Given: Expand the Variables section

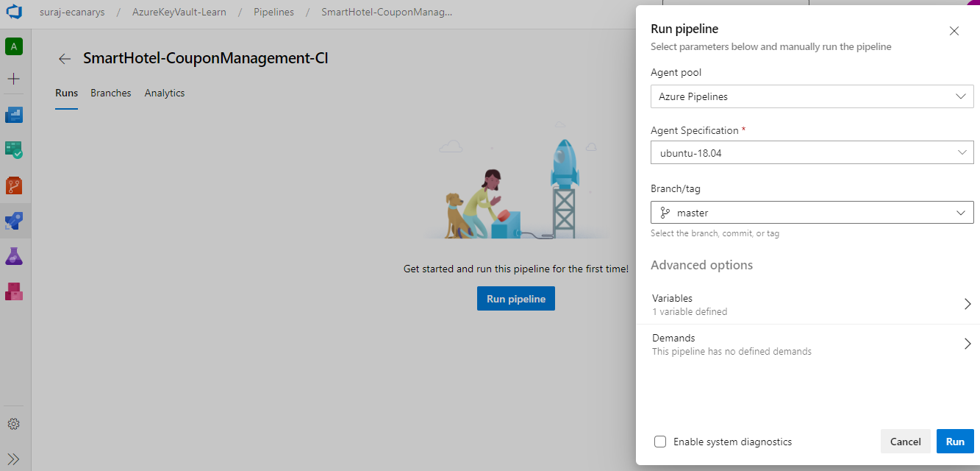Looking at the screenshot, I should point(812,304).
